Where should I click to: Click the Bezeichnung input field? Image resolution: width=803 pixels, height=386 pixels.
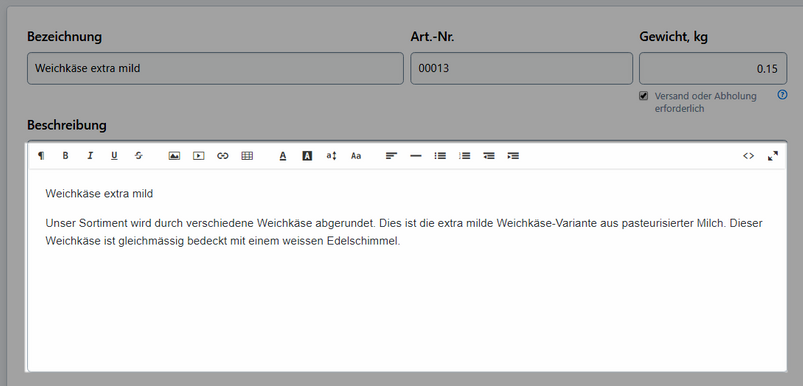[x=215, y=68]
